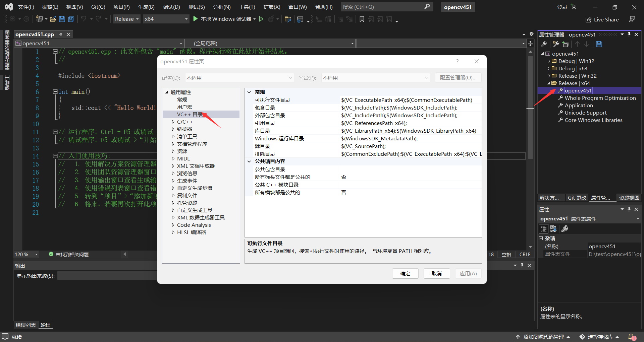Screen dimensions: 644x342
Task: Click the settings gear above the code editor
Action: pos(531,34)
